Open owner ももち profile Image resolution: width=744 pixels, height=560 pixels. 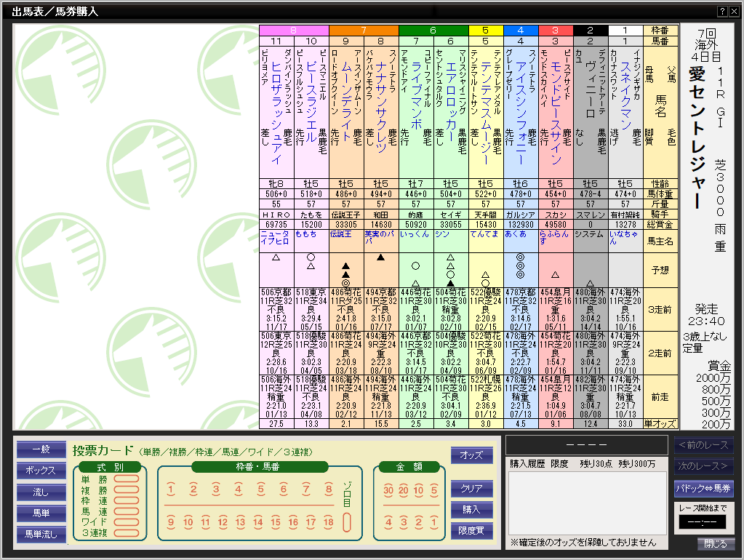[x=306, y=234]
